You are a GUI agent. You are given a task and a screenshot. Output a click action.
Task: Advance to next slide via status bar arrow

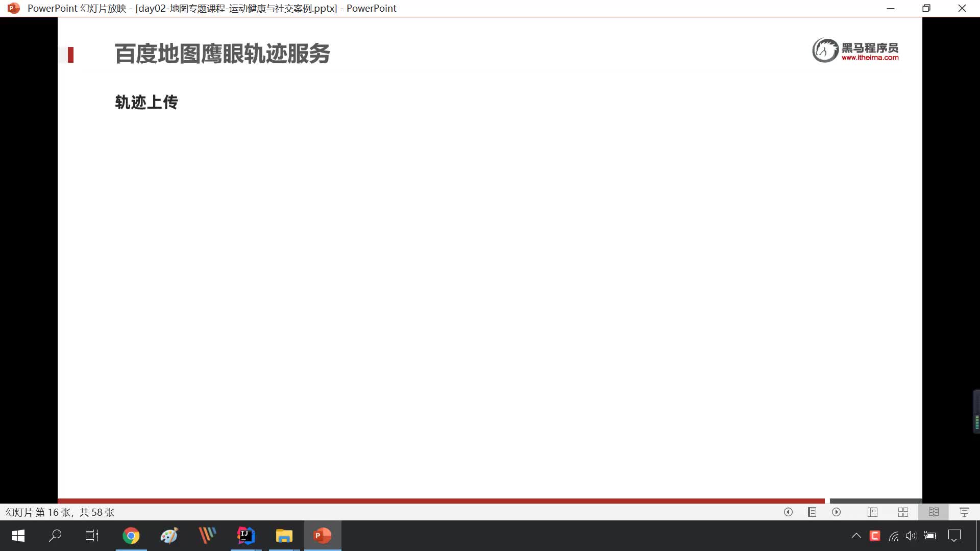pyautogui.click(x=836, y=512)
